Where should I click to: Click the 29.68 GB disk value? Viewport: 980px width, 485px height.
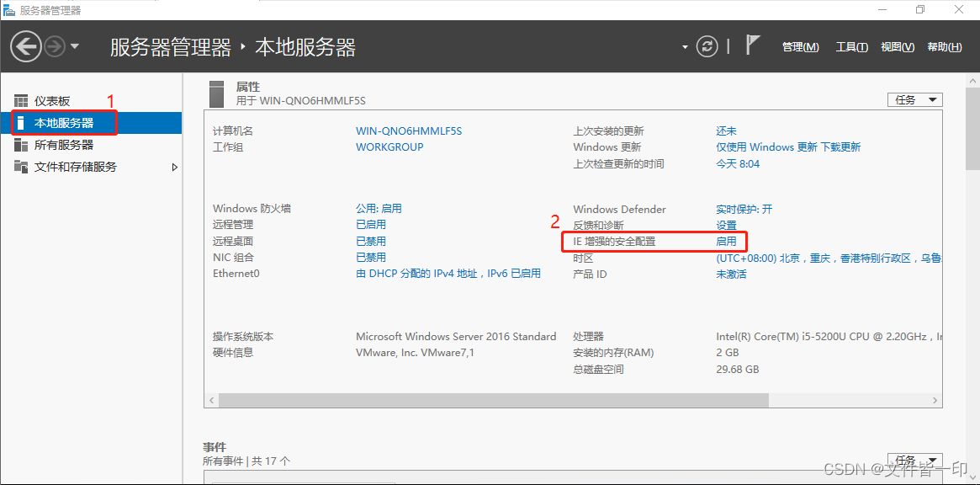(738, 370)
